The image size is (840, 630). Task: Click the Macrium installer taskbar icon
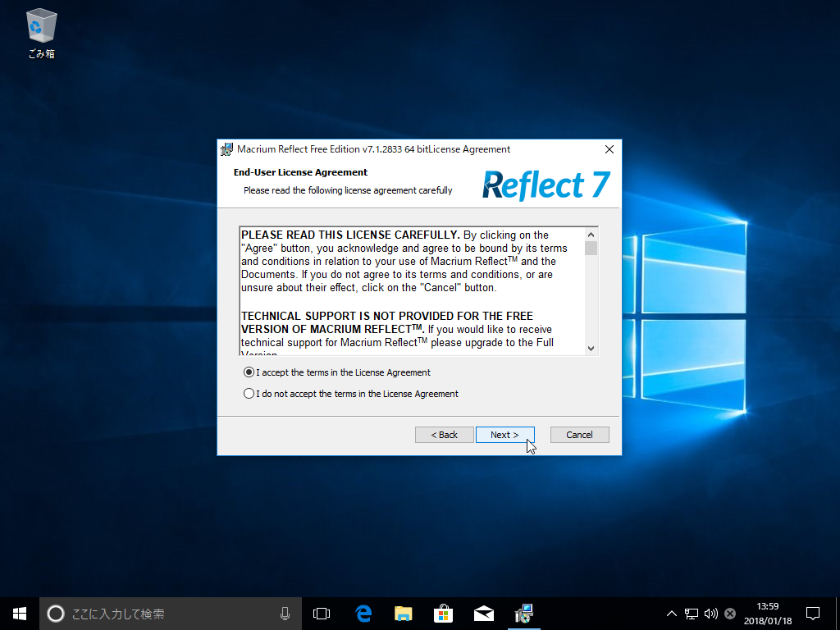(x=524, y=614)
